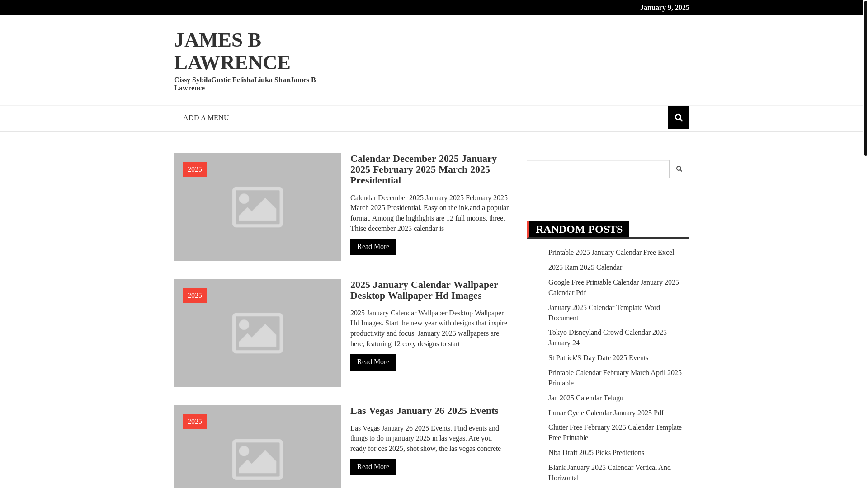This screenshot has height=488, width=868.
Task: Click the page's vertical scrollbar thumb
Action: pos(865,78)
